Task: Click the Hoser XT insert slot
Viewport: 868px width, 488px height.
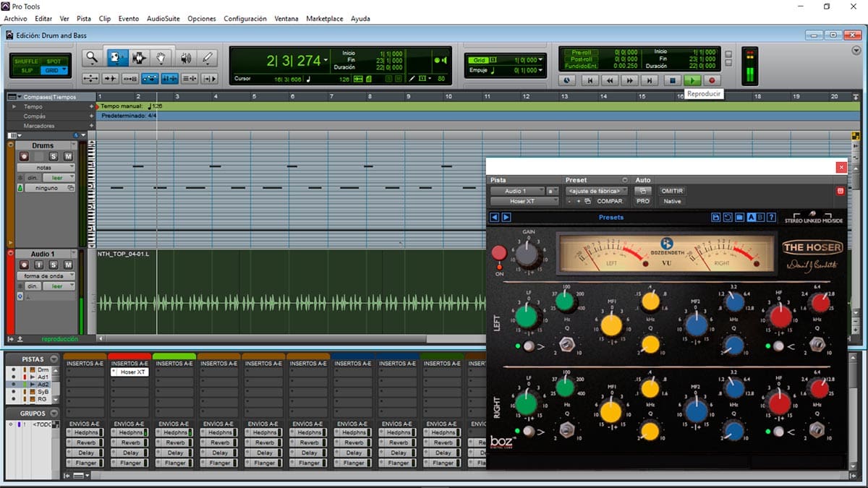Action: (x=129, y=372)
